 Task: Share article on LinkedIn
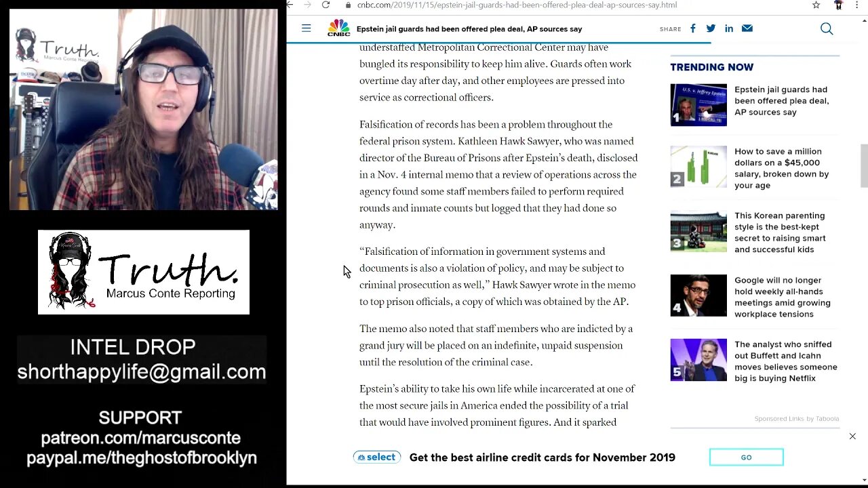coord(729,28)
